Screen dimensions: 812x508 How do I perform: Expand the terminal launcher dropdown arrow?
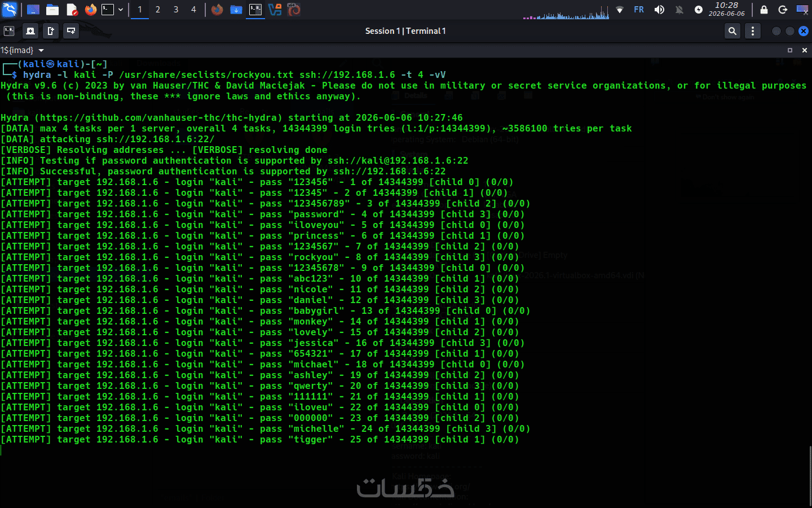click(x=121, y=10)
